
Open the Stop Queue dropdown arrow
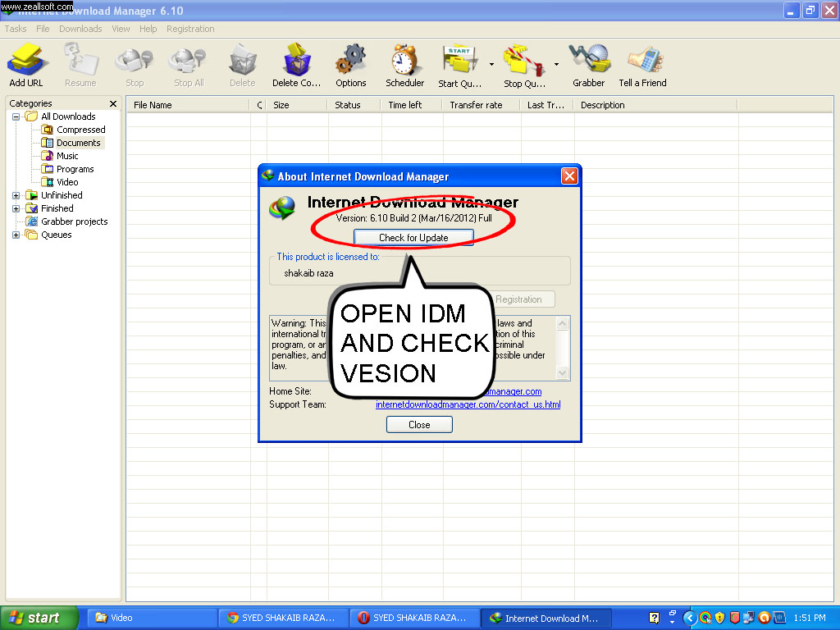coord(556,64)
